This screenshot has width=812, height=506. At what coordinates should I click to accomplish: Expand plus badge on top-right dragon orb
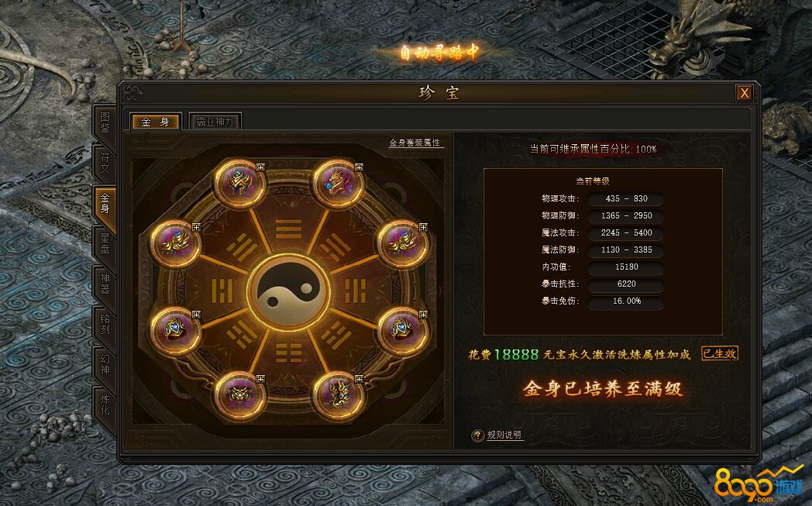[x=359, y=167]
